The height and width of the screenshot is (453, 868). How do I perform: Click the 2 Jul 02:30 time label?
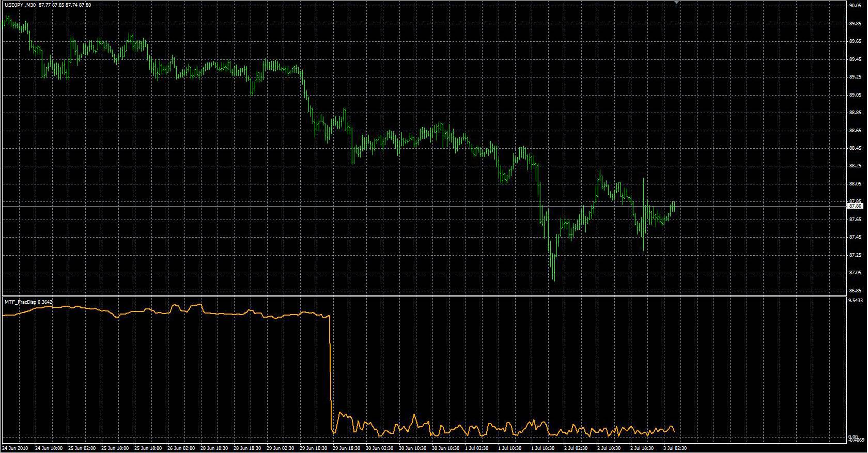point(577,448)
